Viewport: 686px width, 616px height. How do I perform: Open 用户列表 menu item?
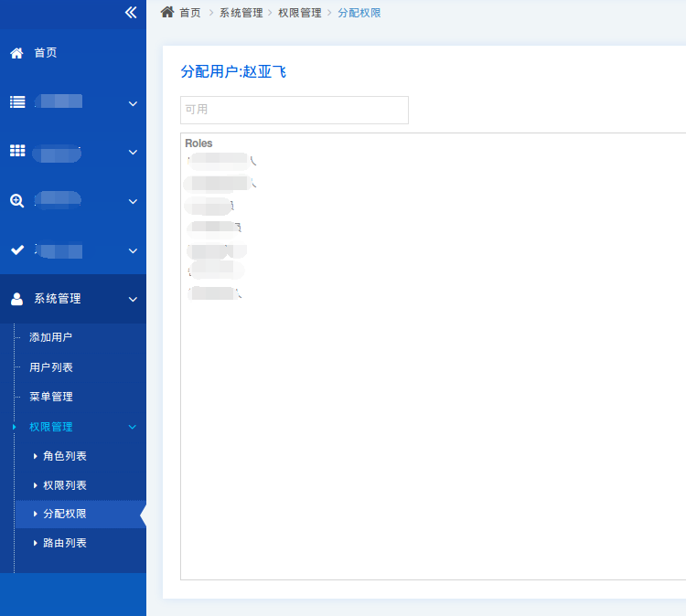(50, 367)
